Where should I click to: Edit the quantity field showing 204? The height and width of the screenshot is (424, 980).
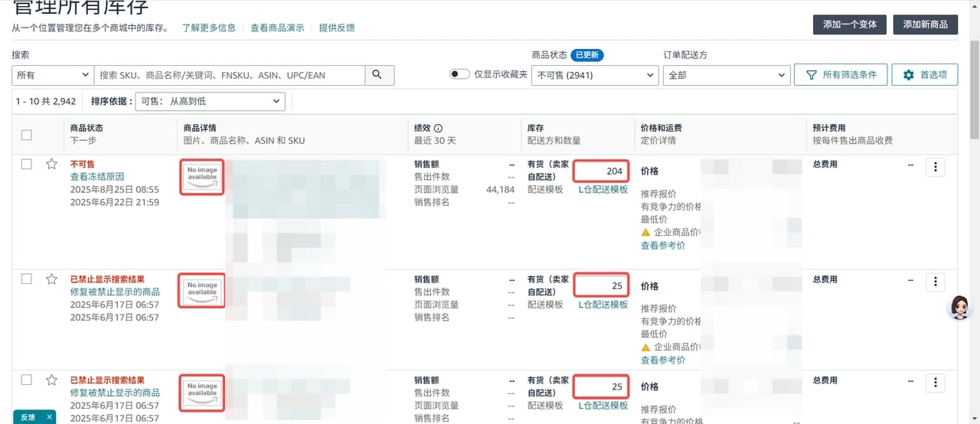(x=602, y=171)
